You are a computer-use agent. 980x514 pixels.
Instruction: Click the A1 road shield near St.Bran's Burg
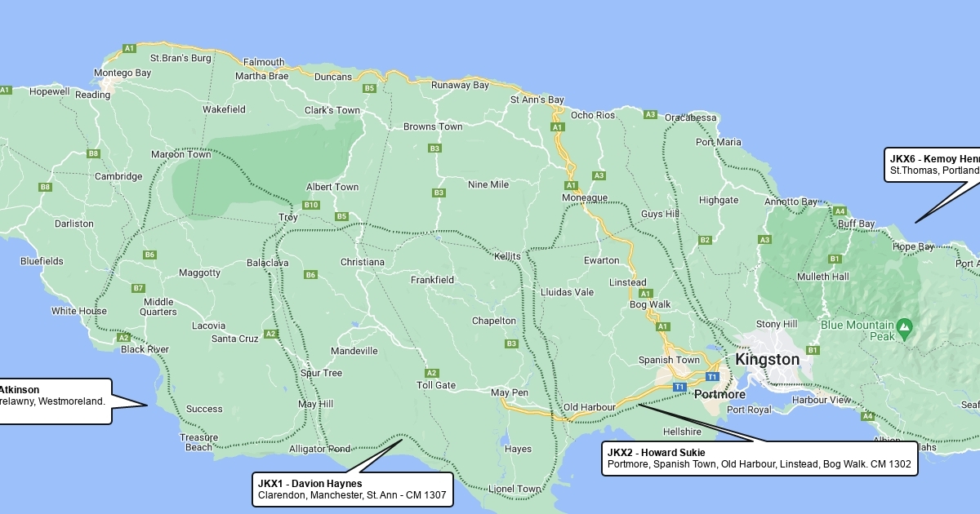[128, 49]
